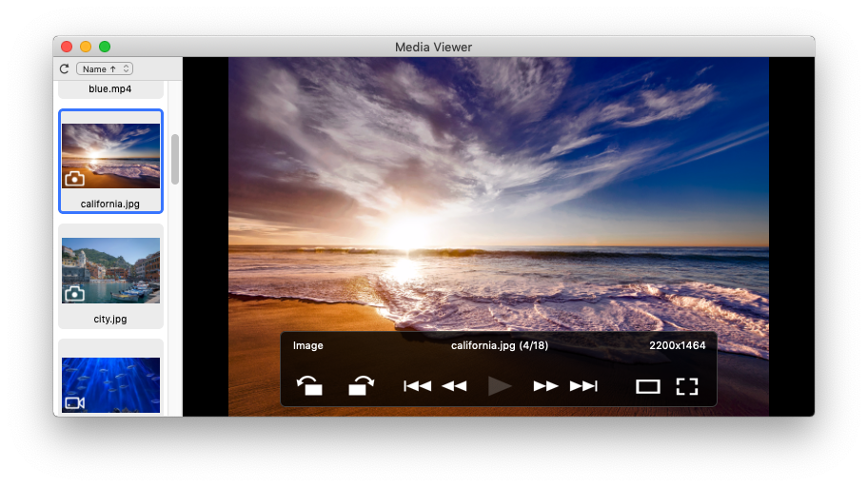Screen dimensions: 868x487
Task: Click the california.jpg (4/18) title text
Action: click(x=500, y=345)
